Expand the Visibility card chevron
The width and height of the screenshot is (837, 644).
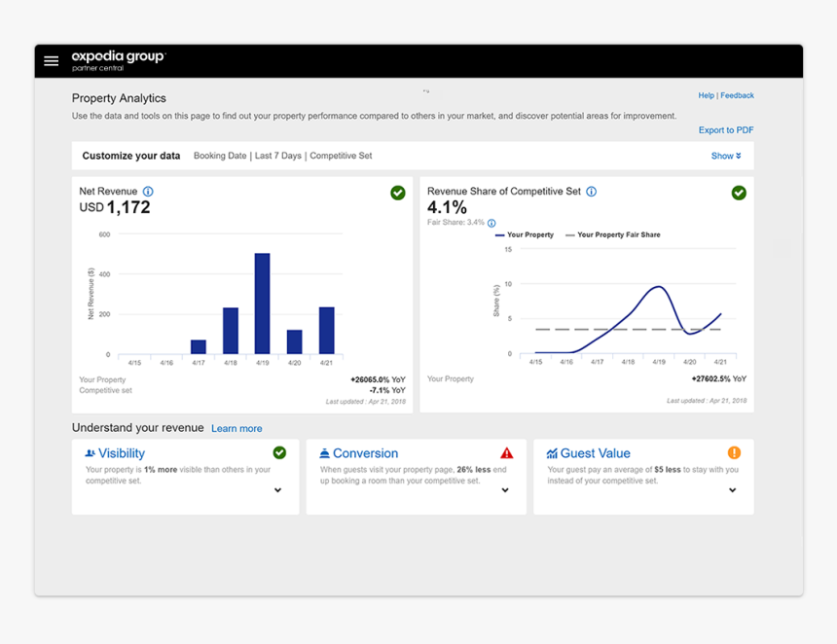click(278, 489)
